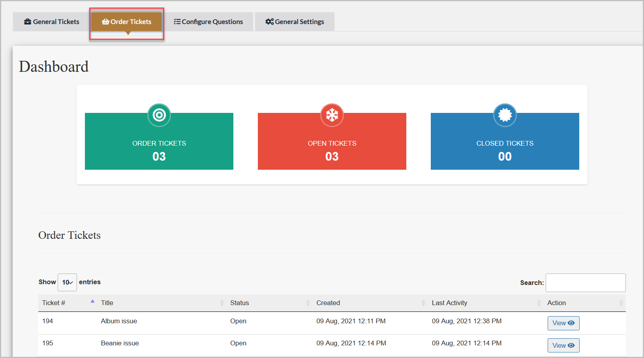Click the sort arrows beside Last Activity

tap(540, 303)
